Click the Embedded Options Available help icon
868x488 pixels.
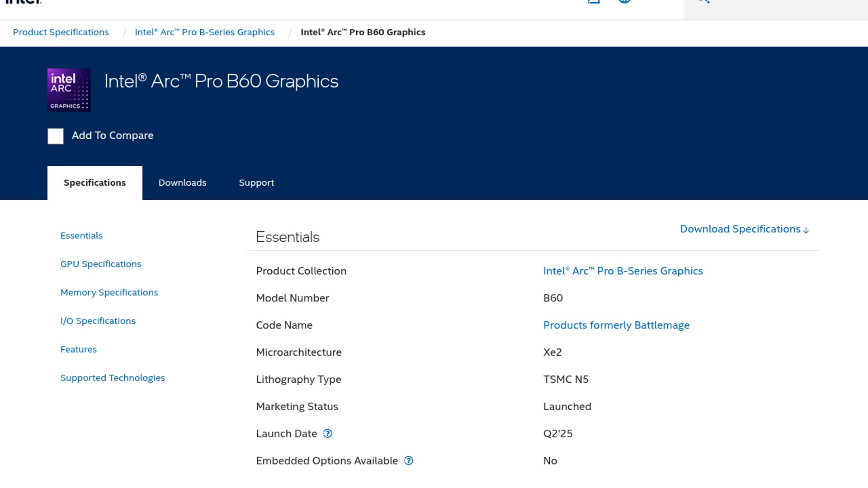tap(409, 461)
